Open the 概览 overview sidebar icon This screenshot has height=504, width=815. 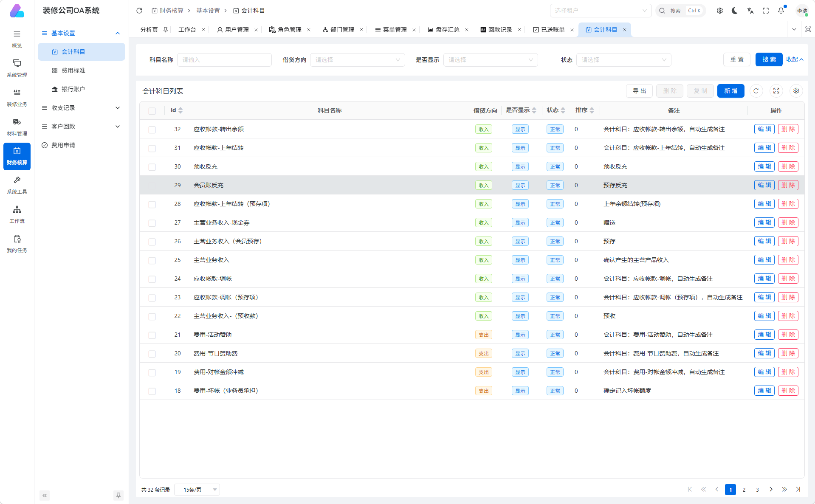pos(17,39)
